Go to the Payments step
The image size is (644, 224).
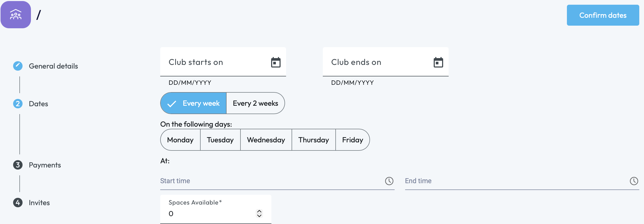[x=45, y=165]
